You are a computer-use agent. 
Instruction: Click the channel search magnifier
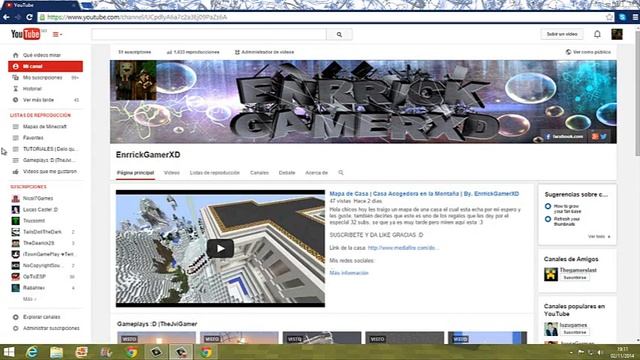pos(341,173)
